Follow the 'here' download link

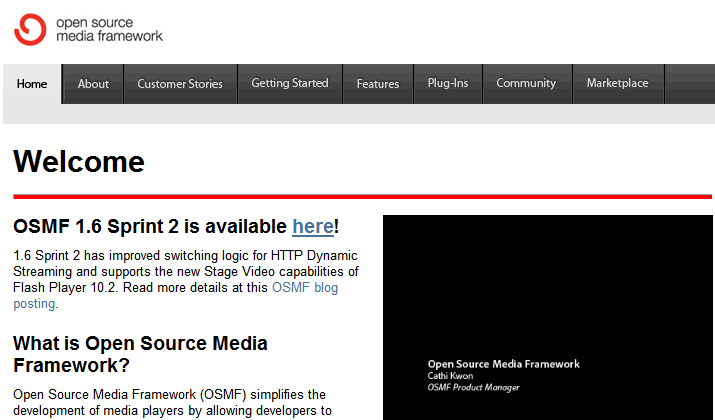click(313, 227)
